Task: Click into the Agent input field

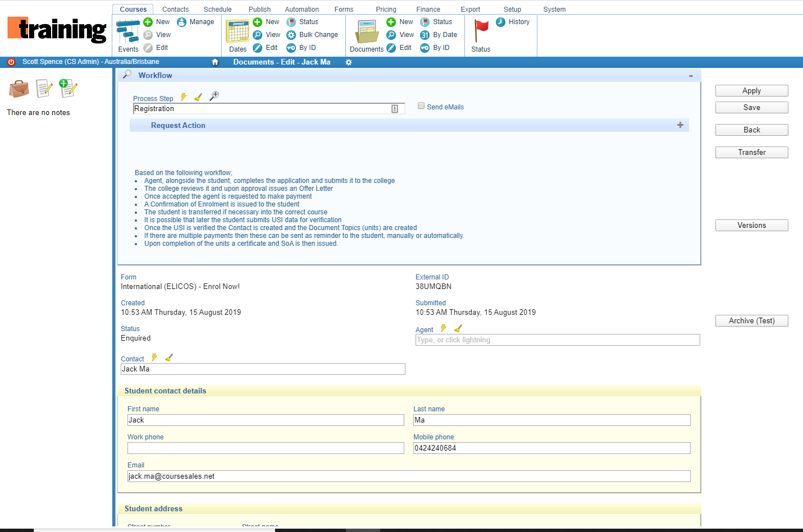Action: [x=557, y=340]
